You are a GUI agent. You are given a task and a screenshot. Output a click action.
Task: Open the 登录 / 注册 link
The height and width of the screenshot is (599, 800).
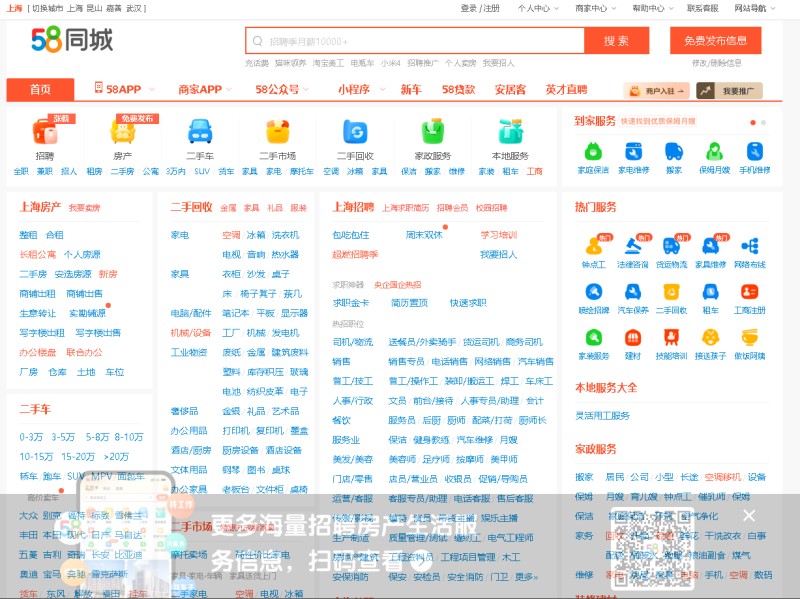(480, 8)
